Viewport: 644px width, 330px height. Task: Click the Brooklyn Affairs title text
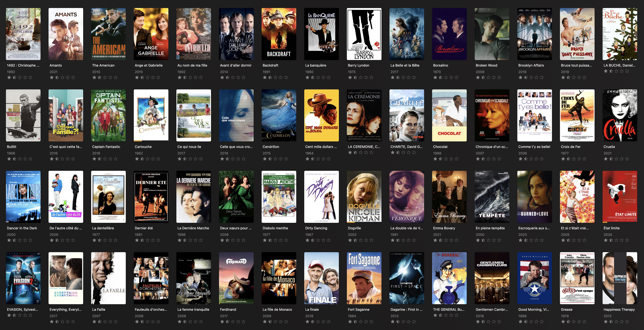(x=531, y=65)
